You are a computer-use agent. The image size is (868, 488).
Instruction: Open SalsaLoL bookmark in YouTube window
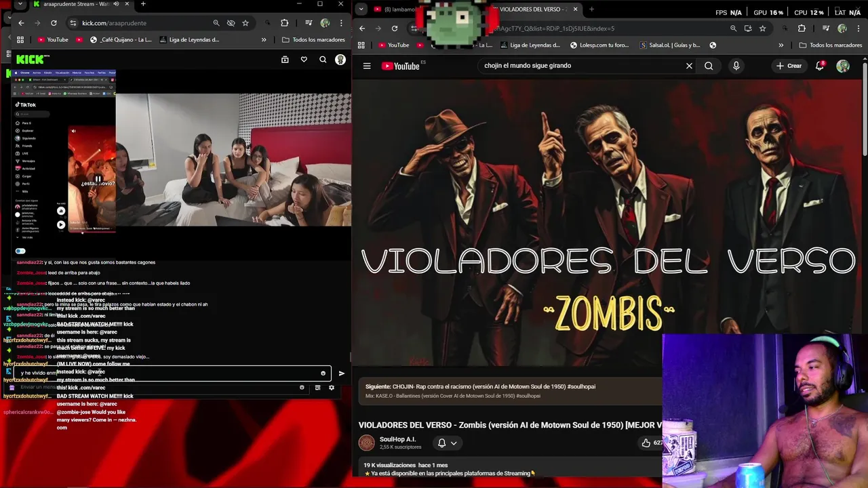[x=670, y=45]
